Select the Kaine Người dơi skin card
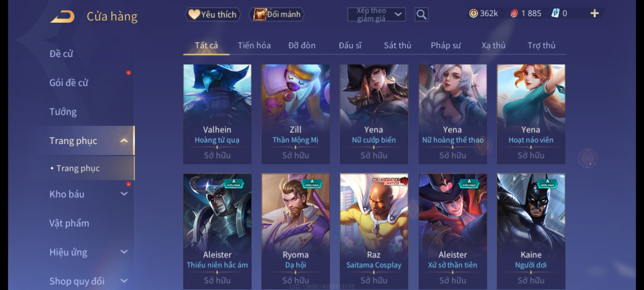 [x=531, y=231]
